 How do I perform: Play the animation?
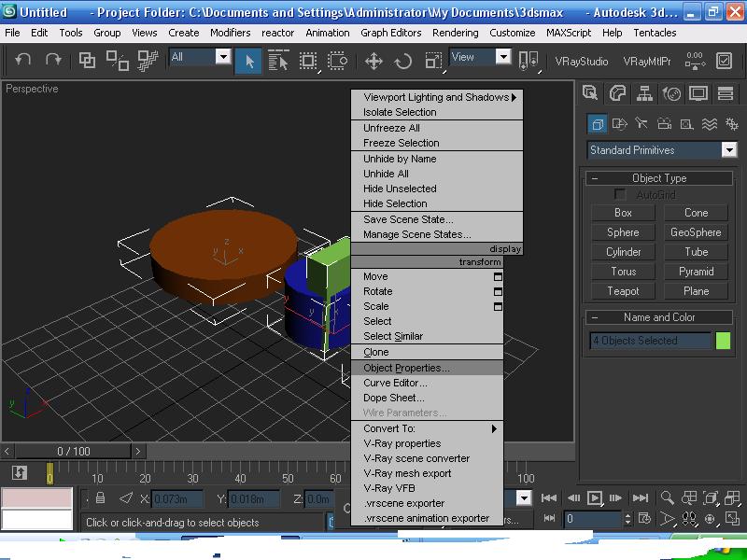coord(594,498)
